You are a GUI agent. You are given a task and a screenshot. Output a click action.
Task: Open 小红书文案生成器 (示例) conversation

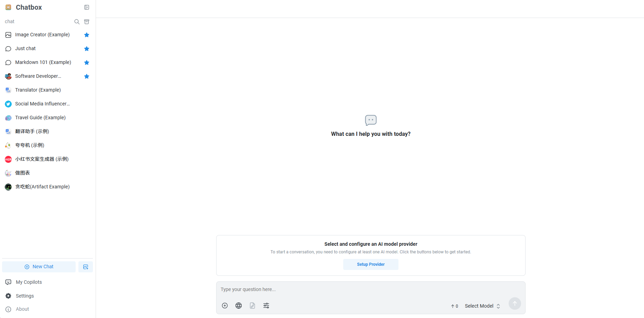(x=48, y=159)
